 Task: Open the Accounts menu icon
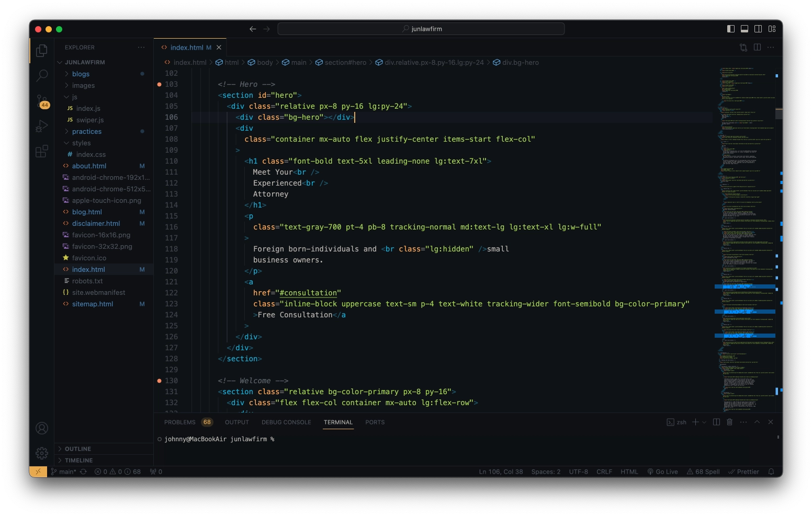pyautogui.click(x=42, y=428)
